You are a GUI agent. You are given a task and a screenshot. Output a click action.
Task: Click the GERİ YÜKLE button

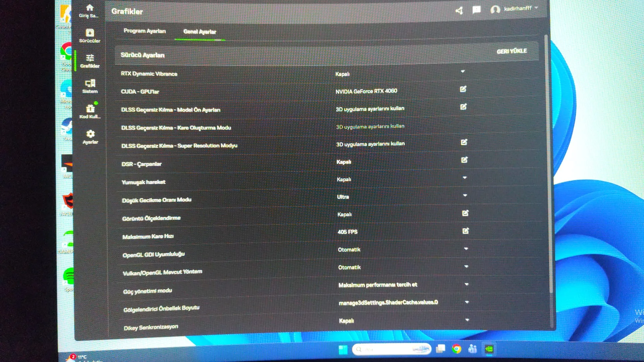click(512, 51)
